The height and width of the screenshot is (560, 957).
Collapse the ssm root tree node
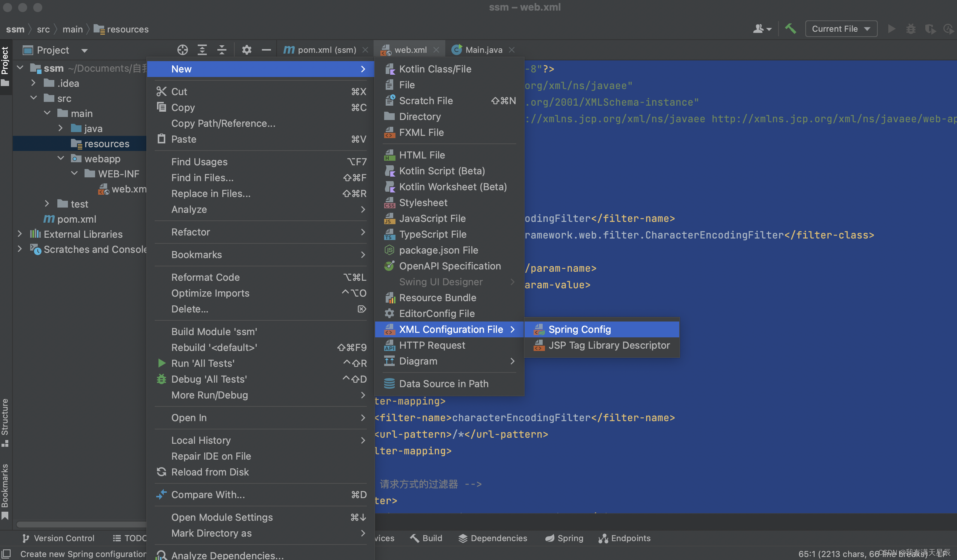click(20, 68)
